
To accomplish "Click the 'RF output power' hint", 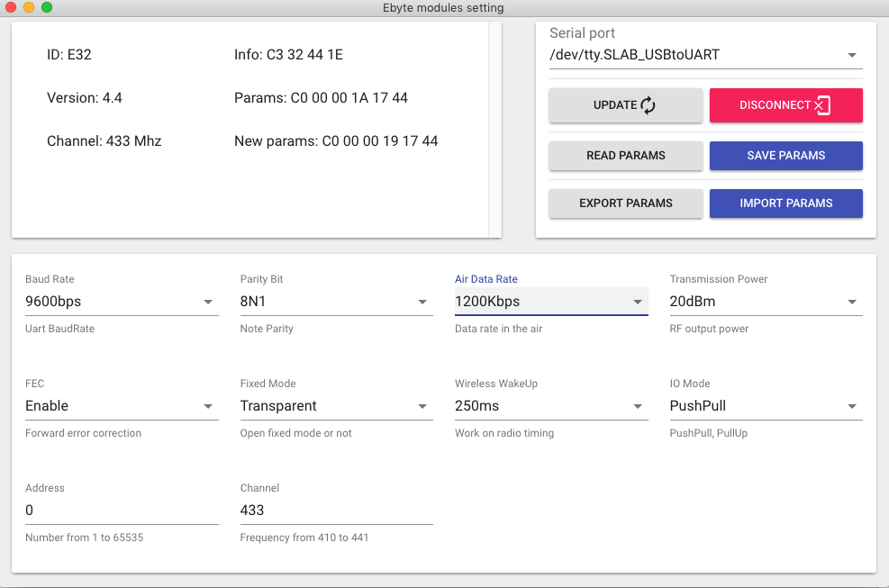I will (x=709, y=329).
